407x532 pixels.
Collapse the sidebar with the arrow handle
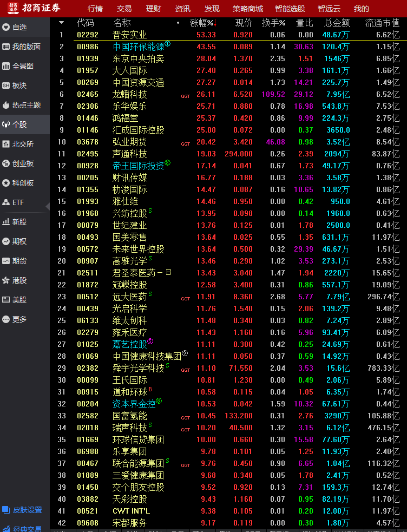point(48,206)
